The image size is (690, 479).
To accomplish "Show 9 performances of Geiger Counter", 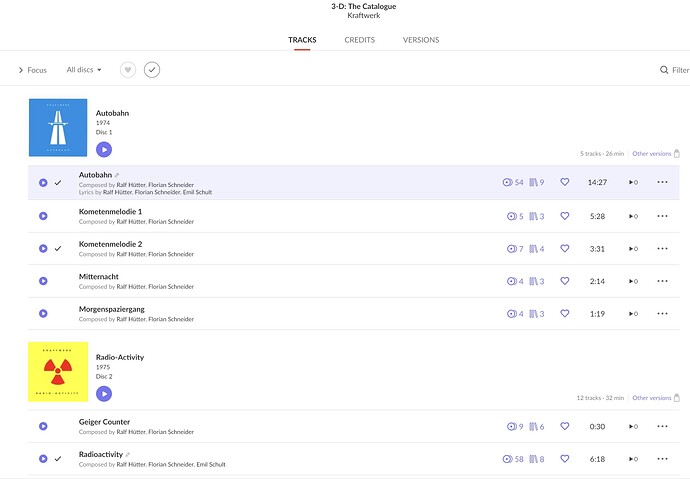I will coord(515,426).
